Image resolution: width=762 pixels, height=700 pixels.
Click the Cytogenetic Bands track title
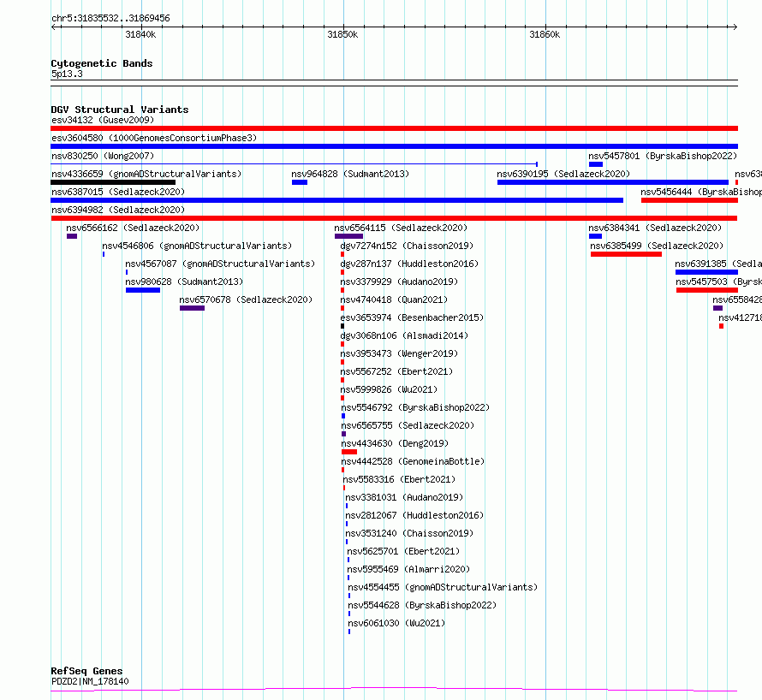pyautogui.click(x=102, y=63)
